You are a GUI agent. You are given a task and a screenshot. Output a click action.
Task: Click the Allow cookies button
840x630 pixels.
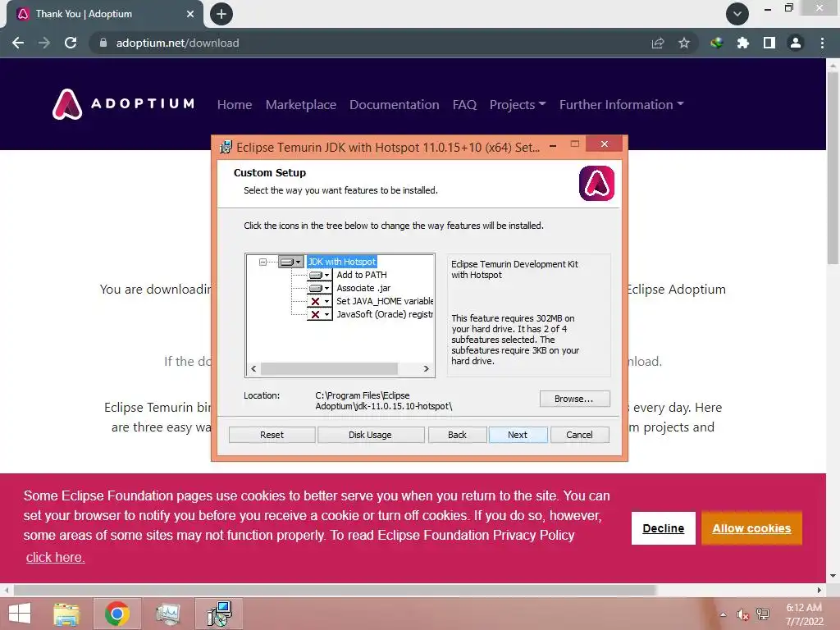[751, 528]
